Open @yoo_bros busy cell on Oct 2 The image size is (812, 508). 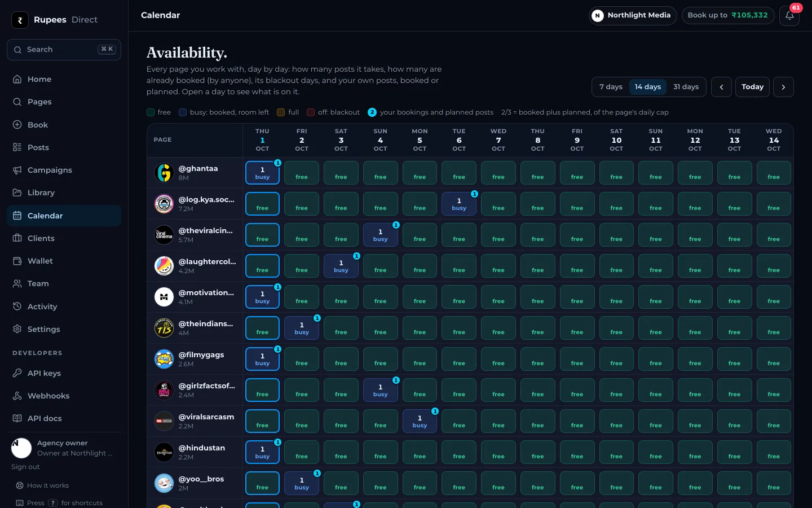(x=302, y=483)
